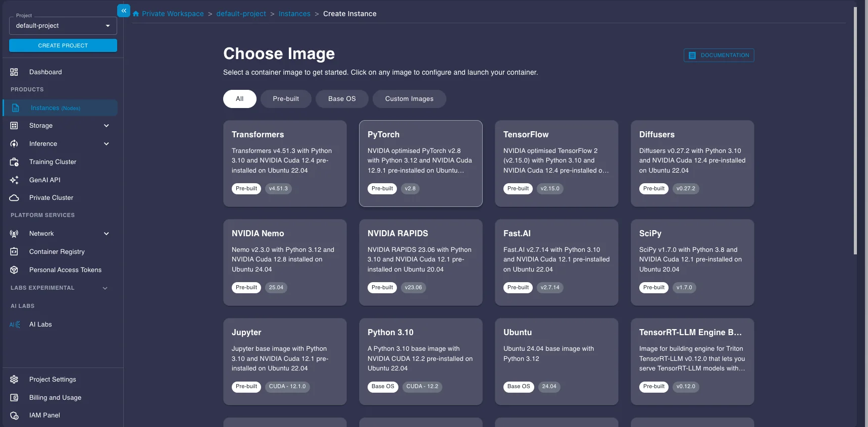Collapse the Labs Experimental section
Viewport: 868px width, 427px height.
coord(105,288)
